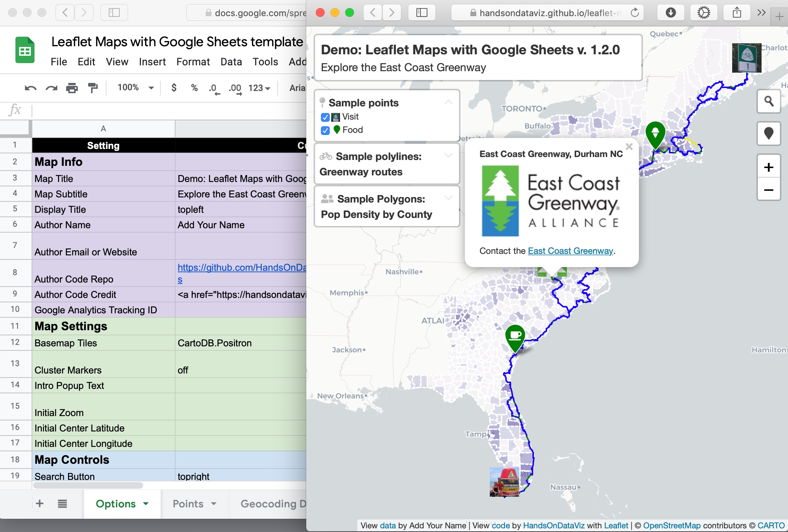The height and width of the screenshot is (532, 788).
Task: Click the people icon for Sample Polygons
Action: click(325, 198)
